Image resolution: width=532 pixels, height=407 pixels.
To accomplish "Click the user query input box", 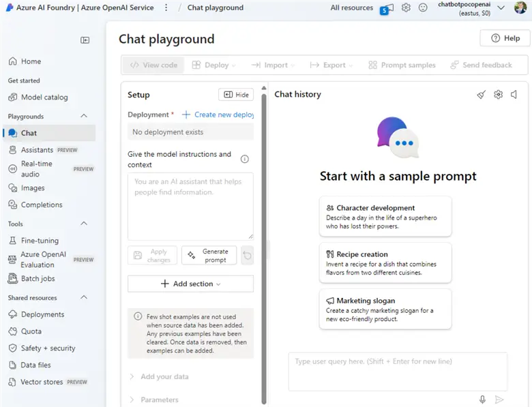I will point(398,372).
